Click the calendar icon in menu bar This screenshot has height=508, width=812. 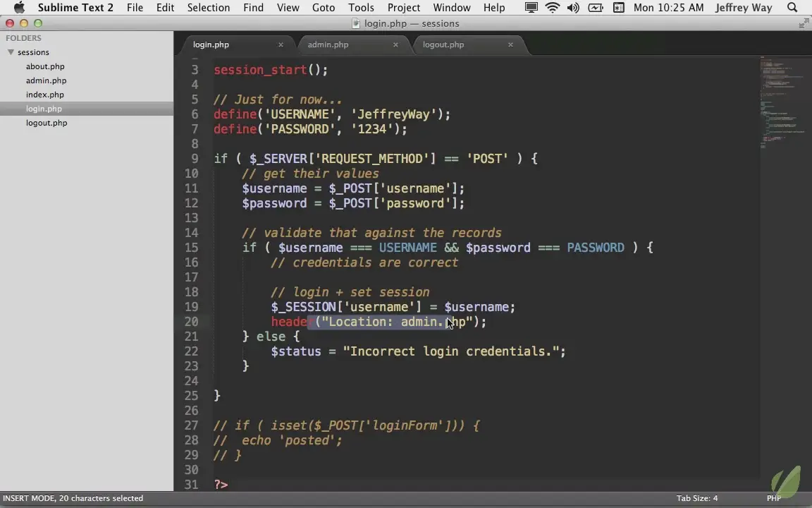coord(618,8)
